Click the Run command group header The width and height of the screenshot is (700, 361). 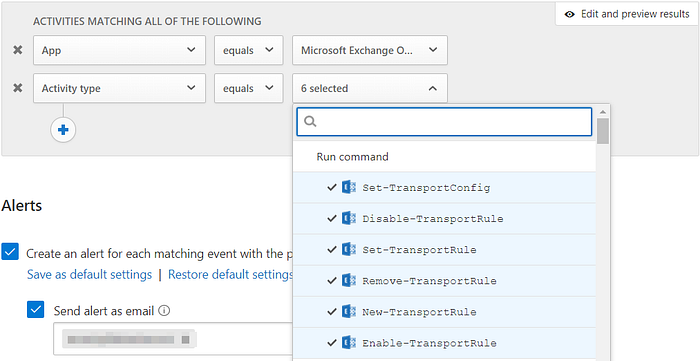(x=444, y=157)
